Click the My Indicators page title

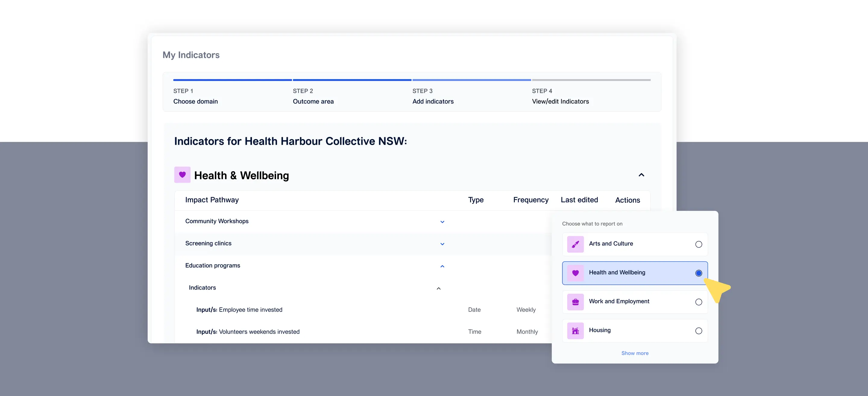tap(191, 55)
